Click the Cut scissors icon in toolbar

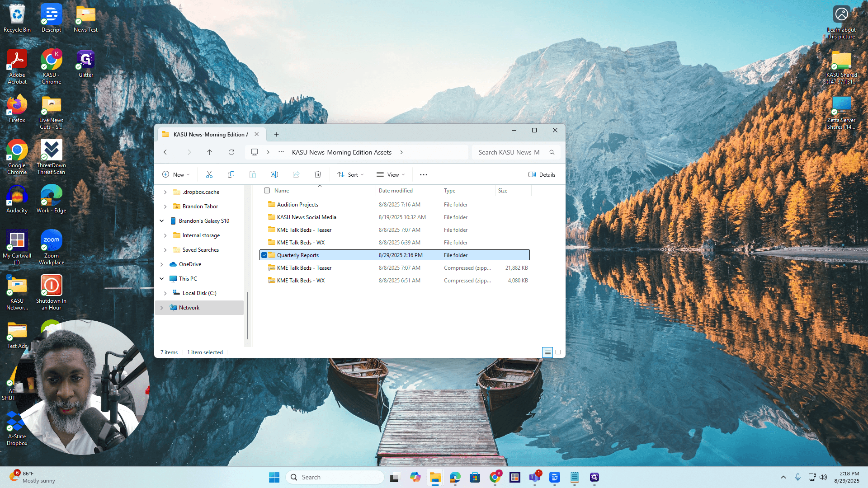coord(209,175)
